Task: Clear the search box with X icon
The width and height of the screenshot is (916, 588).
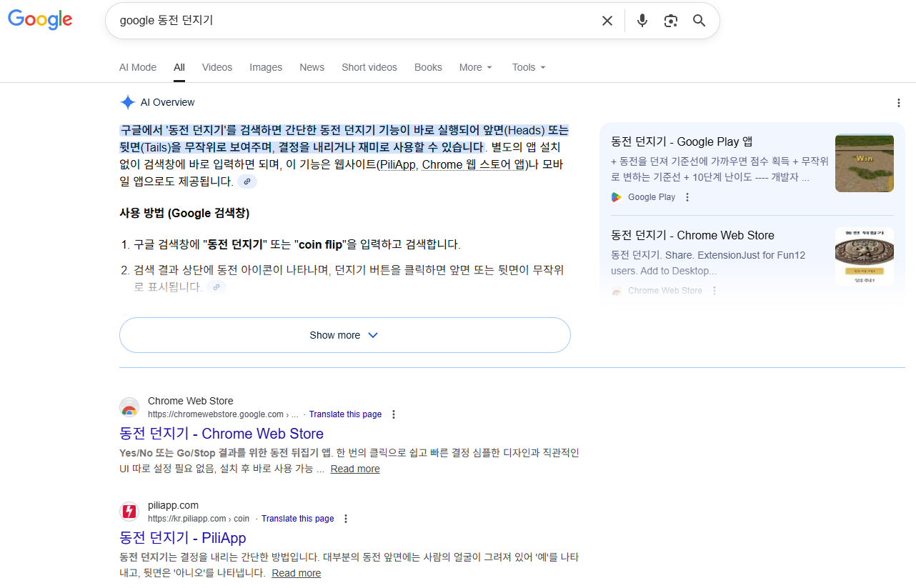Action: pos(607,21)
